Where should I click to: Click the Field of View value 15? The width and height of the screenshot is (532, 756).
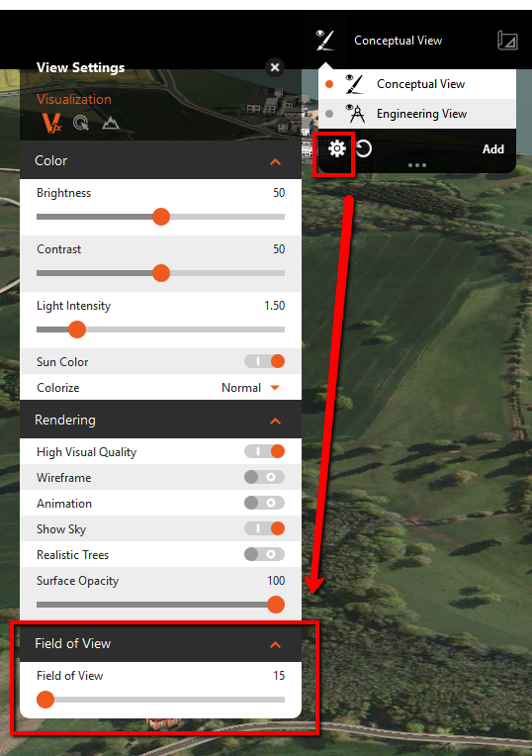click(279, 676)
